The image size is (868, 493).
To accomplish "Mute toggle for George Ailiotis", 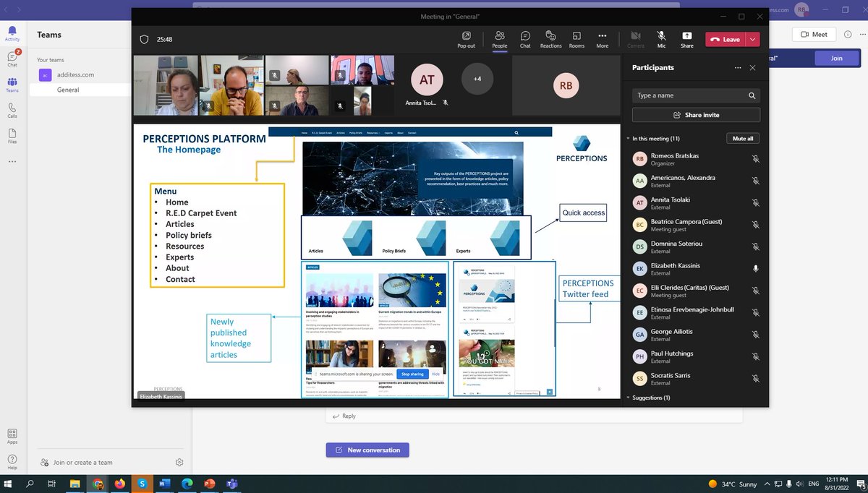I will tap(755, 335).
